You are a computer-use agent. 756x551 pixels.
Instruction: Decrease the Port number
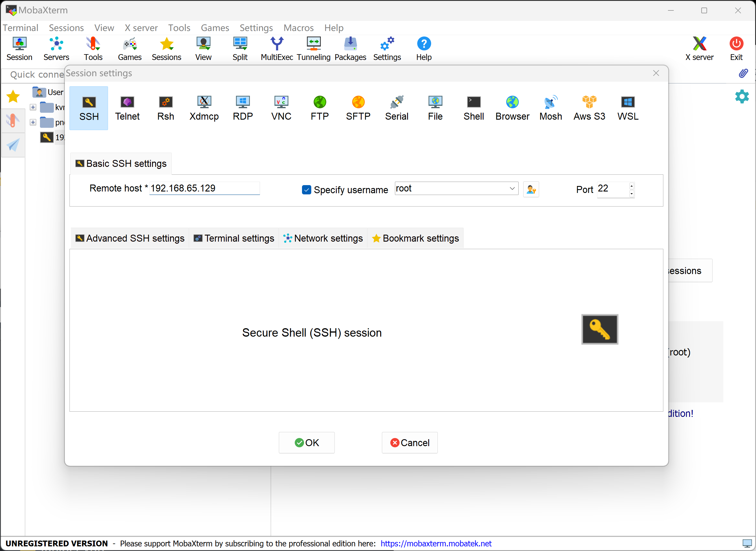pyautogui.click(x=631, y=194)
